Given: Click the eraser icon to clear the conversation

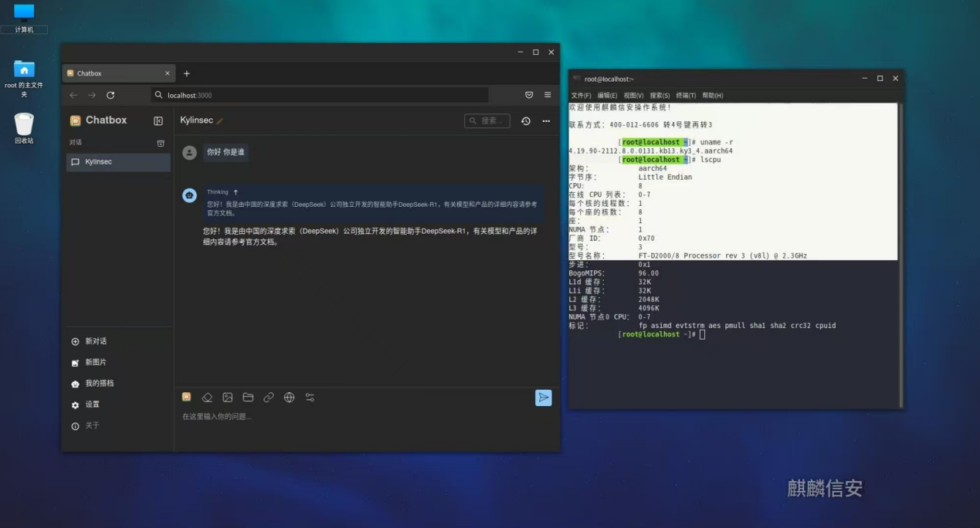Looking at the screenshot, I should point(207,398).
